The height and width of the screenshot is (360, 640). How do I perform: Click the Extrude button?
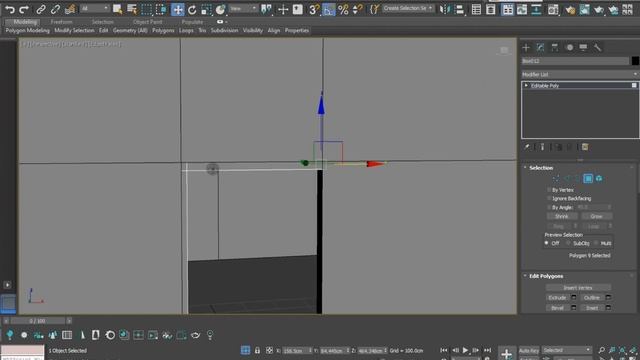pos(557,298)
